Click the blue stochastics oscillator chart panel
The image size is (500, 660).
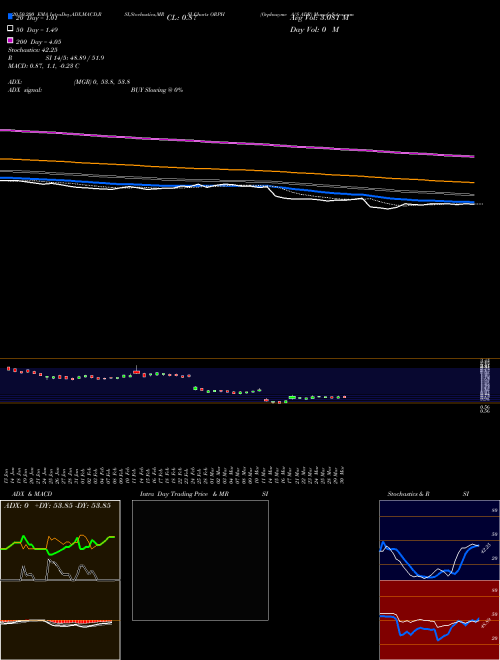(x=439, y=540)
